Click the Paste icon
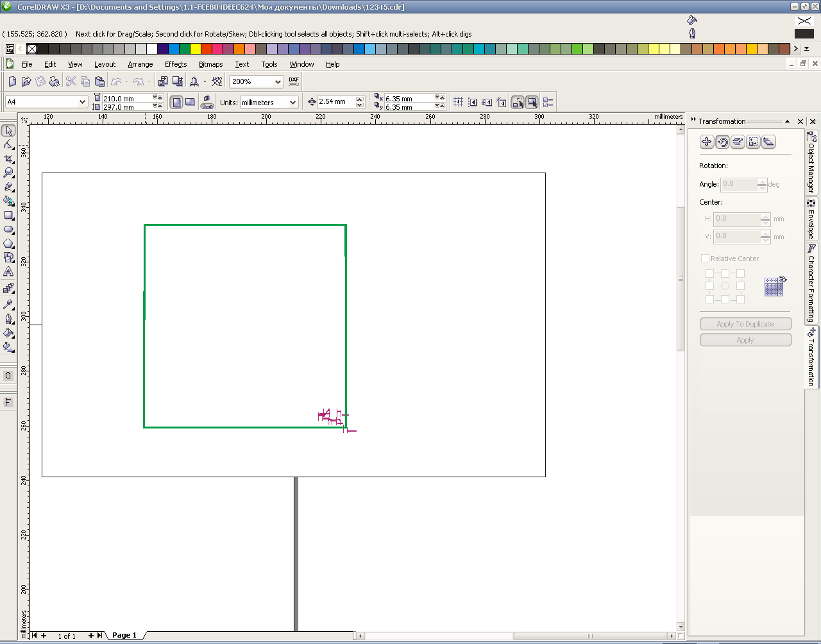The width and height of the screenshot is (821, 644). (x=99, y=81)
